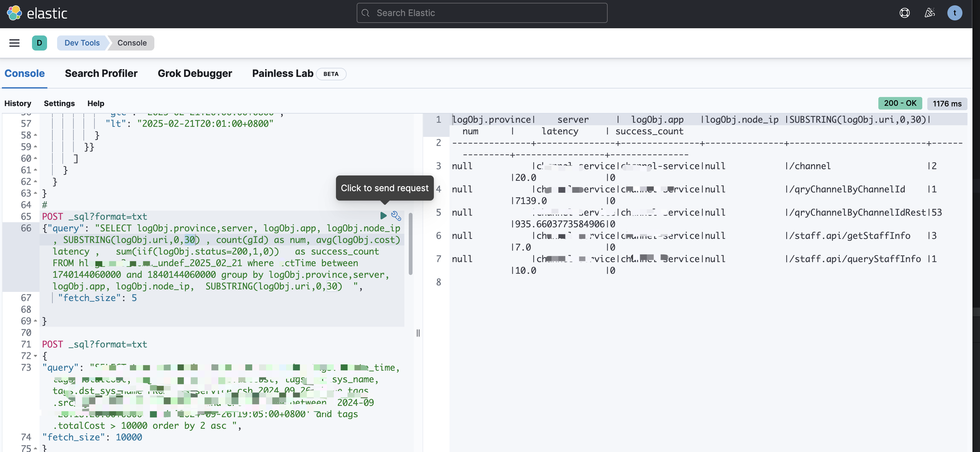Open the D space selector avatar
This screenshot has width=980, height=452.
(x=39, y=43)
